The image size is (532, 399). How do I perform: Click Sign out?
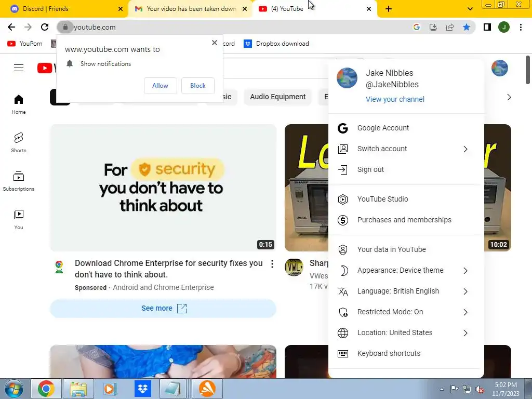(406, 169)
